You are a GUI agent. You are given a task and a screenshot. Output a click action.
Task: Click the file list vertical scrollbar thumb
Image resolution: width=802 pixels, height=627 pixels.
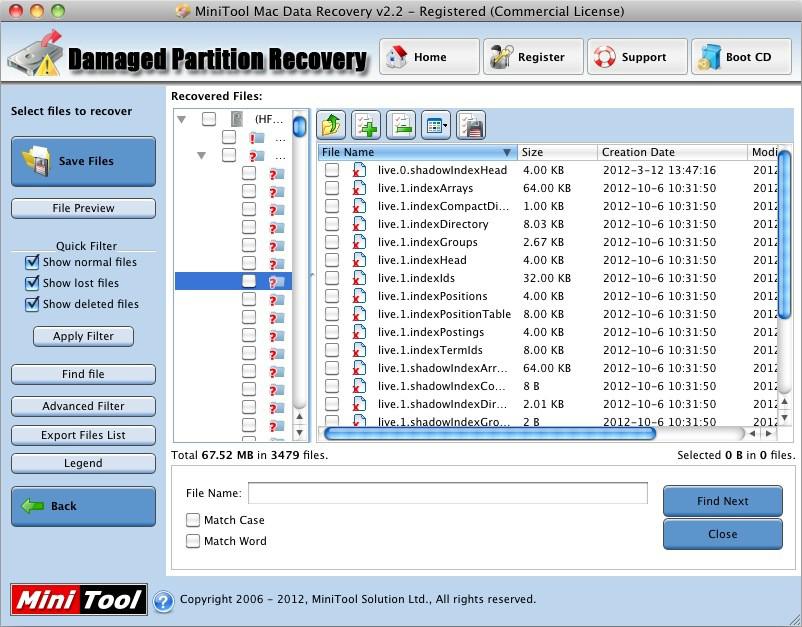(785, 235)
